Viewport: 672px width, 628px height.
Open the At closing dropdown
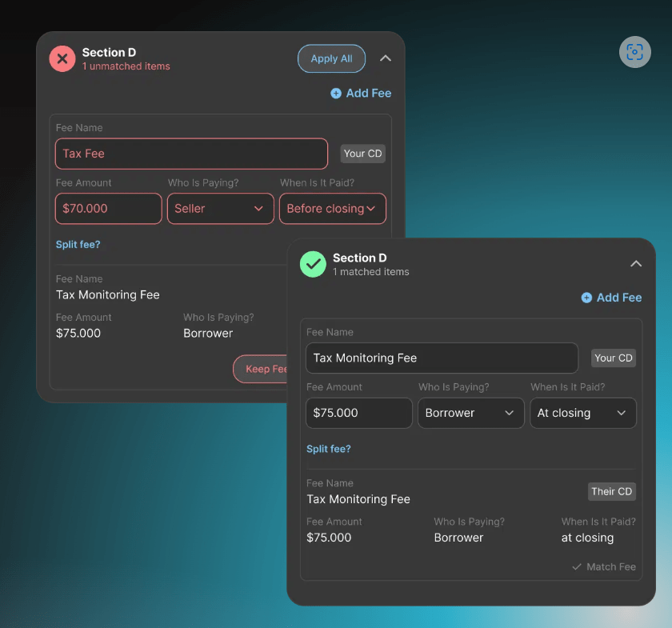click(583, 413)
